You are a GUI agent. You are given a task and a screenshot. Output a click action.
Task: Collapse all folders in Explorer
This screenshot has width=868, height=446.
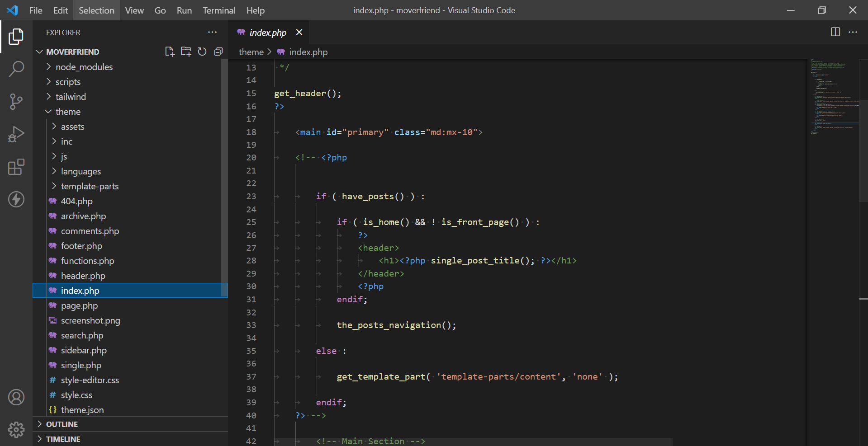tap(218, 52)
